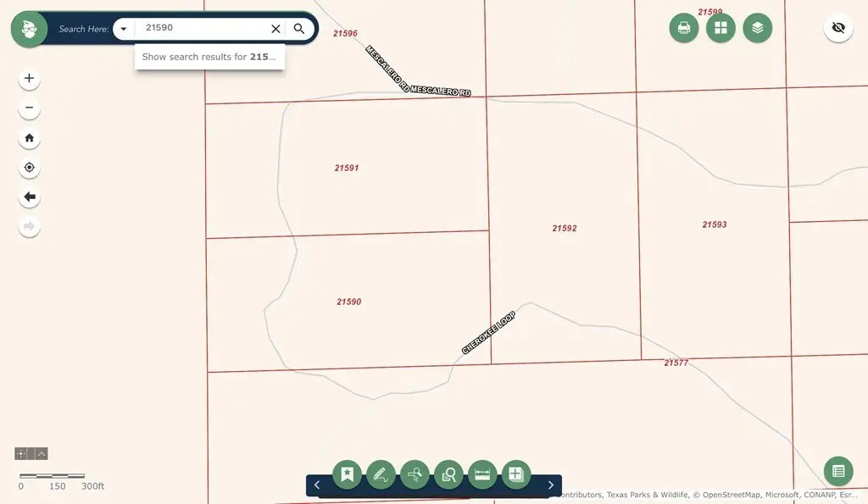The image size is (868, 504).
Task: Expand the search source dropdown arrow
Action: tap(124, 29)
